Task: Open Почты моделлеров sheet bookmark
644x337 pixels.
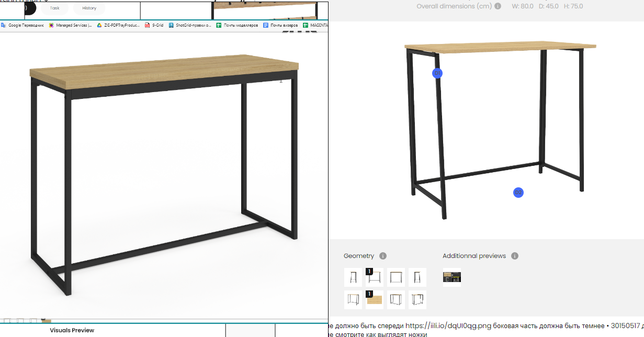Action: pyautogui.click(x=238, y=25)
